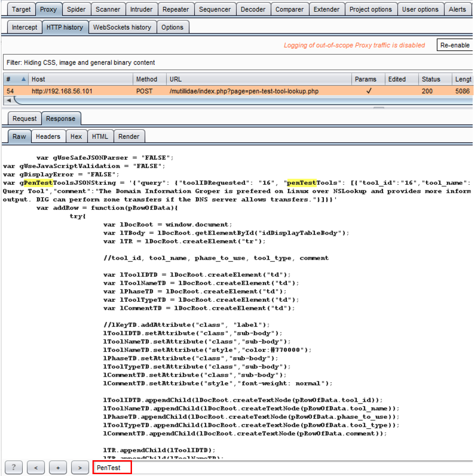Click the PenTest search input field
Viewport: 475px width, 476px height.
[112, 468]
